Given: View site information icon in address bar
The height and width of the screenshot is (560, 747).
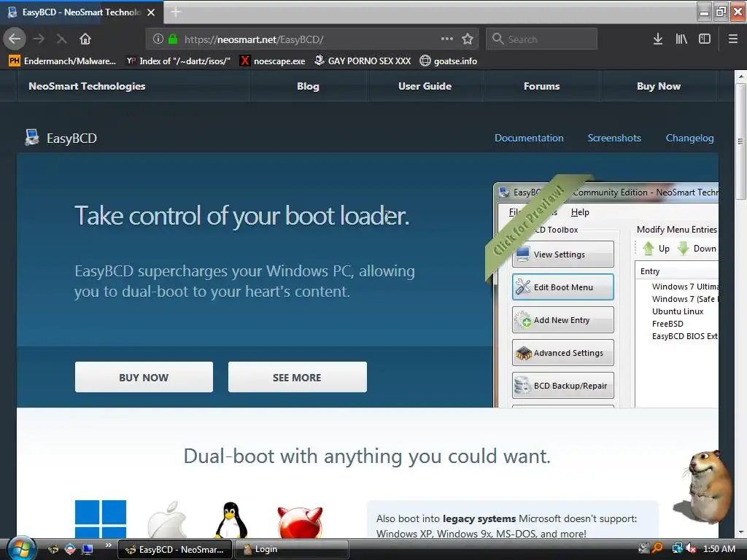Looking at the screenshot, I should pos(158,39).
